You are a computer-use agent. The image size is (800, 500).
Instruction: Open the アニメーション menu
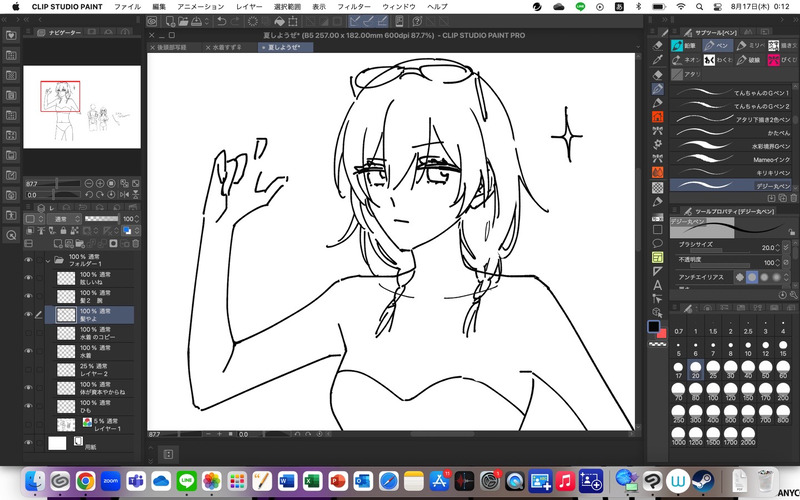click(x=201, y=7)
